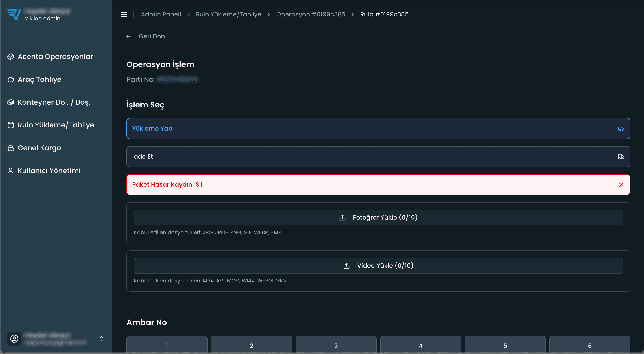Select the İade Et operation option
This screenshot has width=644, height=354.
coord(378,157)
